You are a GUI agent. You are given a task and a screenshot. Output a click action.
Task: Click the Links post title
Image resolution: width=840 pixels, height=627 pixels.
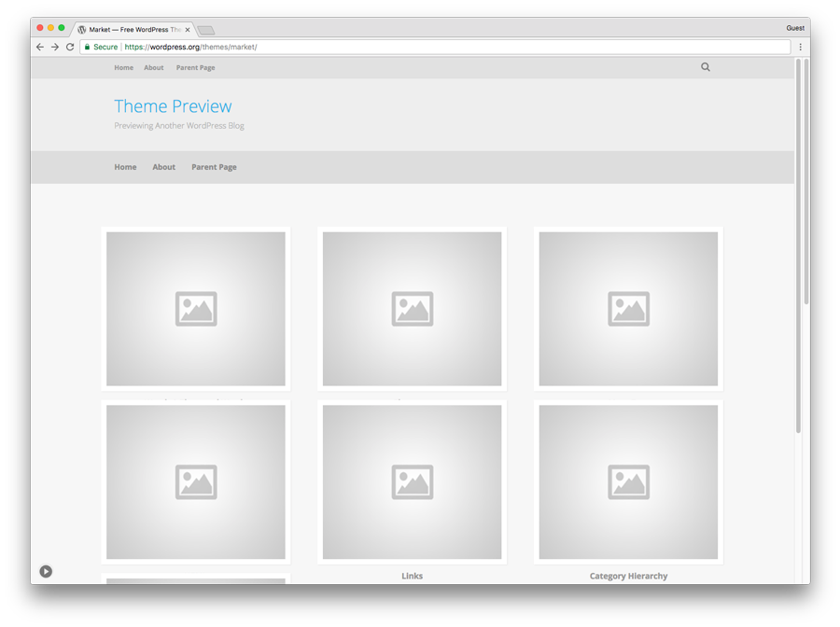tap(412, 576)
